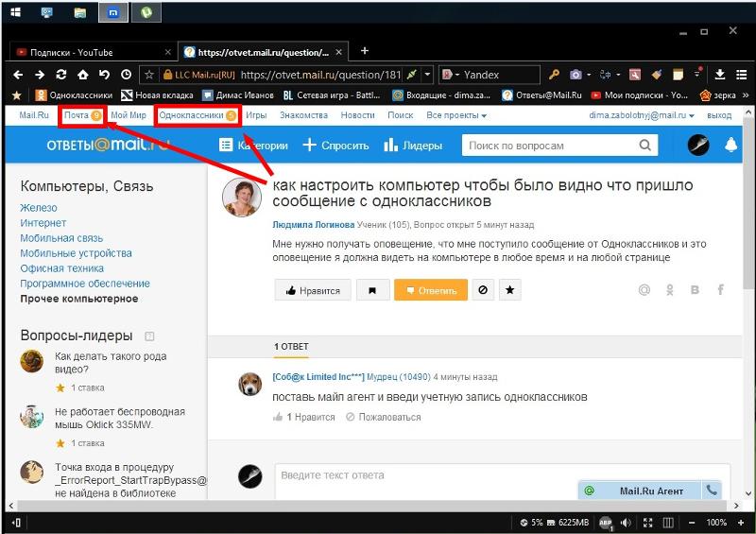Click the undo closed tab icon
Screen dimensions: 756x534
[104, 75]
